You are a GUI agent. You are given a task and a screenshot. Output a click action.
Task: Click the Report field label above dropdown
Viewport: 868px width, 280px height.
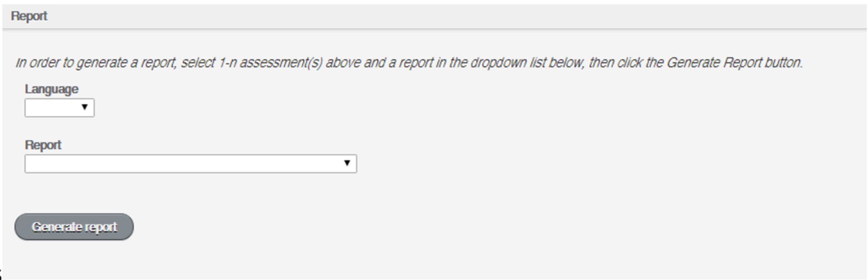tap(43, 145)
